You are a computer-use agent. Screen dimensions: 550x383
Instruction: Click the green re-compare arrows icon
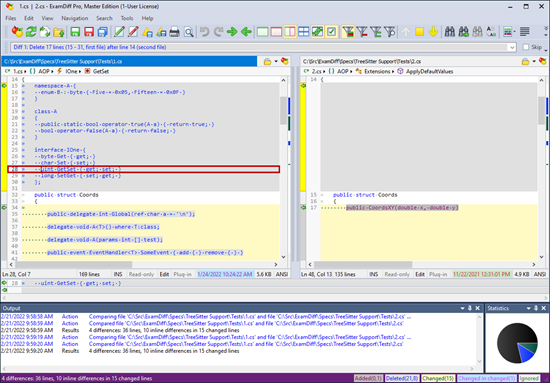[x=31, y=32]
